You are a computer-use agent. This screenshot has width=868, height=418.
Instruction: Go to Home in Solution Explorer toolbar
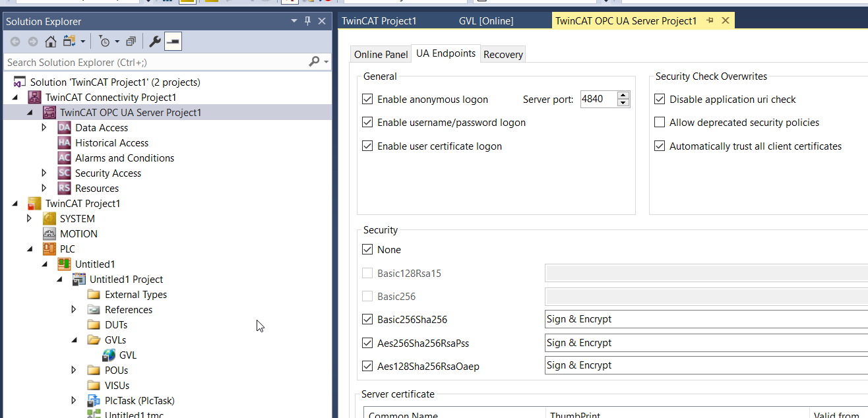[51, 42]
